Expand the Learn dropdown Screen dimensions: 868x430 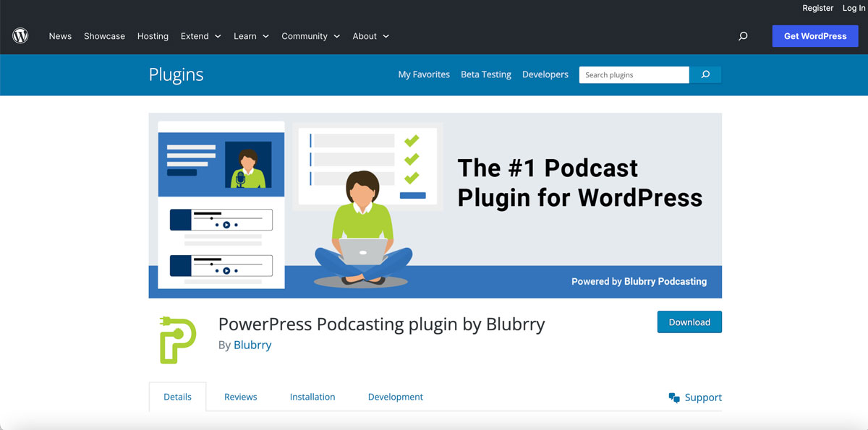251,35
